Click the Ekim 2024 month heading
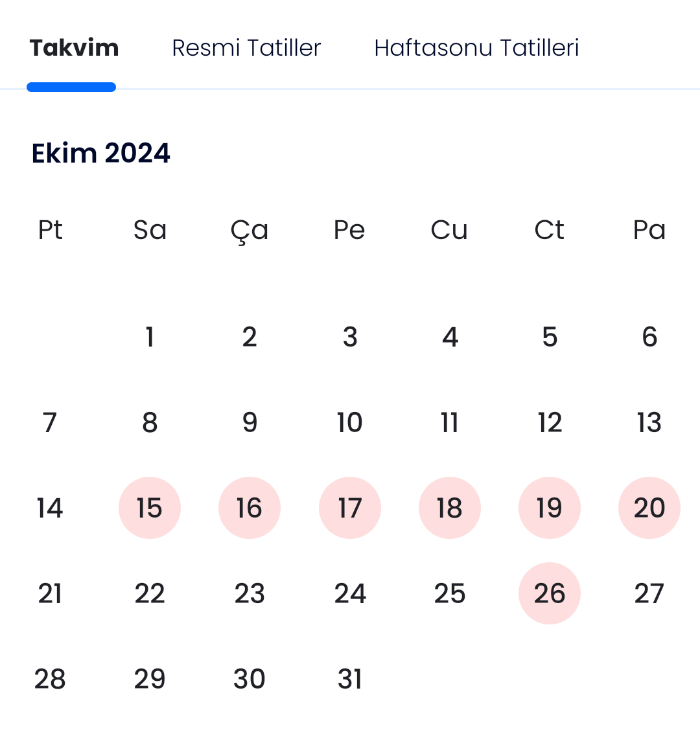 (x=100, y=153)
